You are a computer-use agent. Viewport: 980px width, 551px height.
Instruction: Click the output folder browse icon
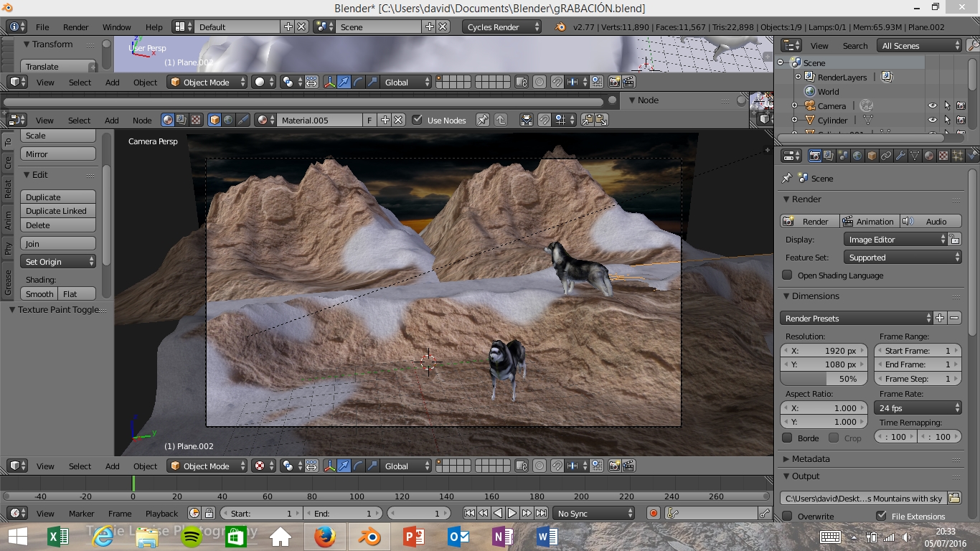pos(954,498)
